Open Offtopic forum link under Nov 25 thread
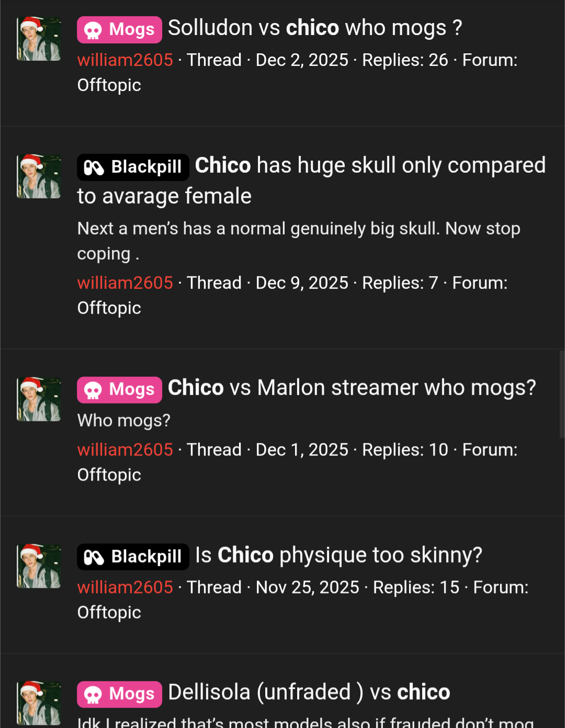565x728 pixels. pos(109,612)
